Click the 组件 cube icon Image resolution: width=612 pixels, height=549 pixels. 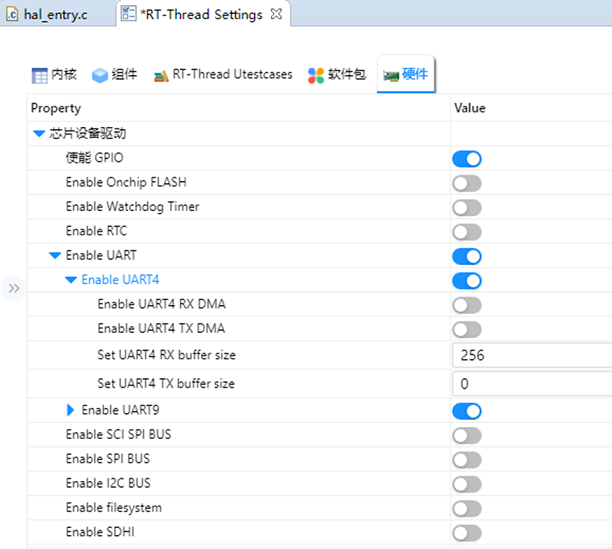click(100, 75)
